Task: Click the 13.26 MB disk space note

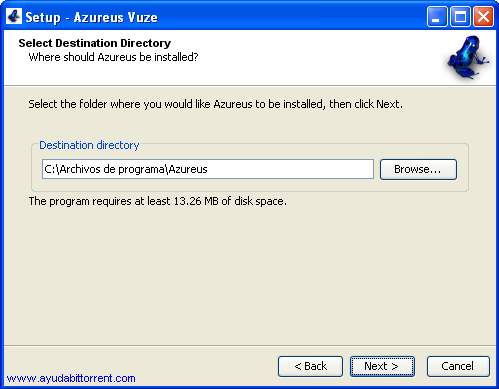Action: point(157,201)
